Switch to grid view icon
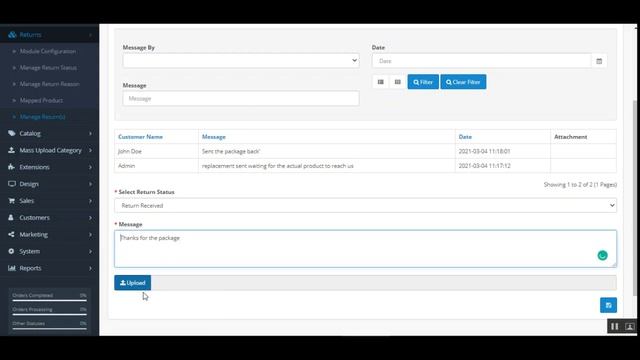Screen dimensions: 640x360 coord(398,82)
